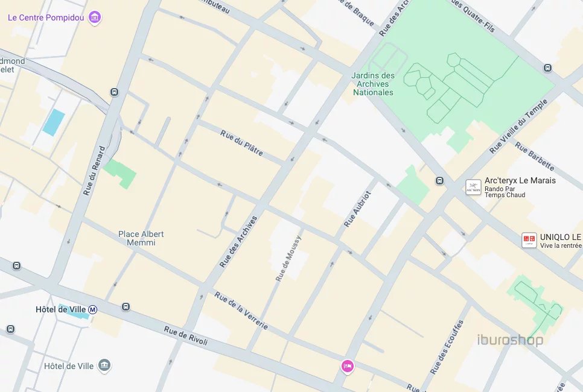
Task: Select the bus stop icon on Rue du Renard
Action: pyautogui.click(x=115, y=92)
